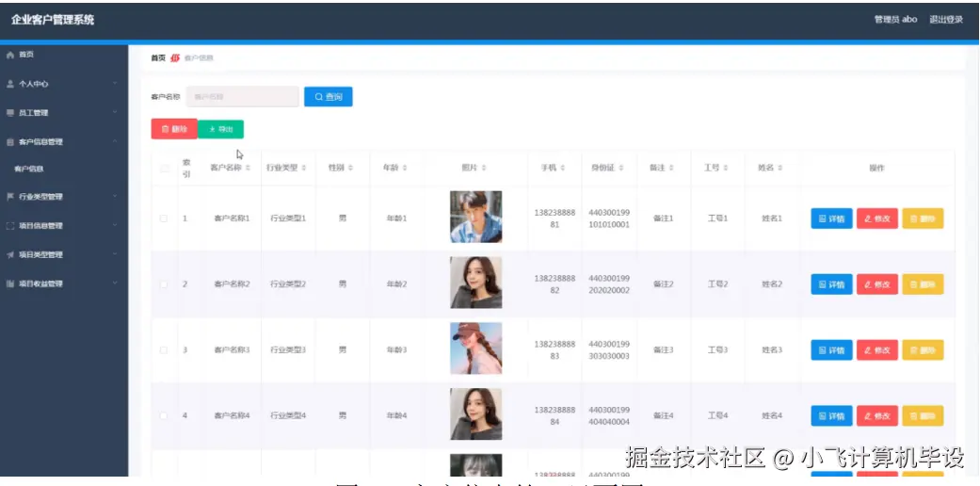Sort by 姓名 column sort arrows

coord(780,169)
